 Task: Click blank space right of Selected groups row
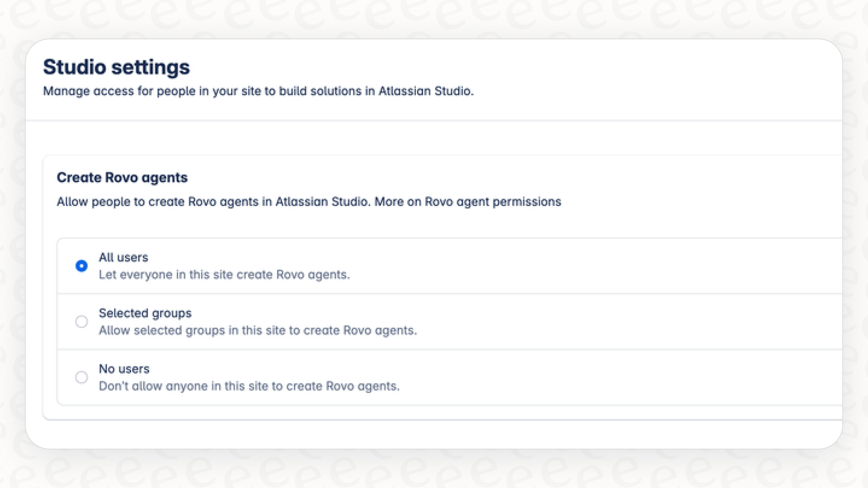[620, 322]
